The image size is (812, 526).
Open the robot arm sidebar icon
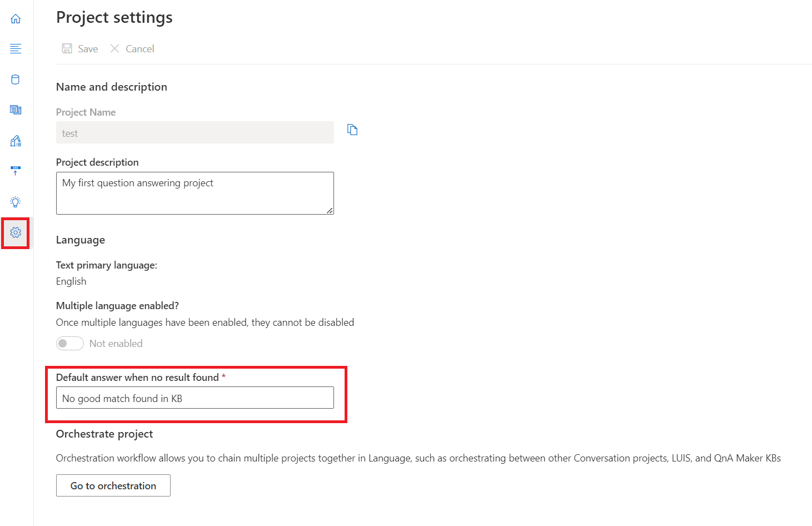tap(16, 141)
